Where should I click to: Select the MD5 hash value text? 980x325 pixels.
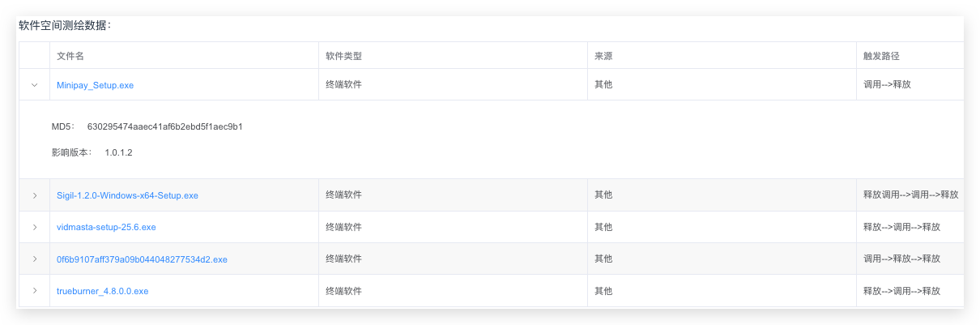pos(165,126)
